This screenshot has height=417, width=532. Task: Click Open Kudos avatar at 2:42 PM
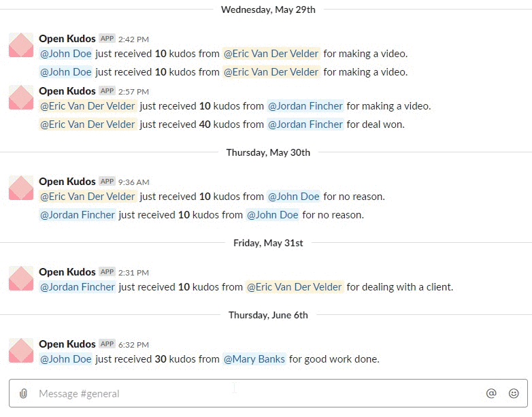point(21,45)
